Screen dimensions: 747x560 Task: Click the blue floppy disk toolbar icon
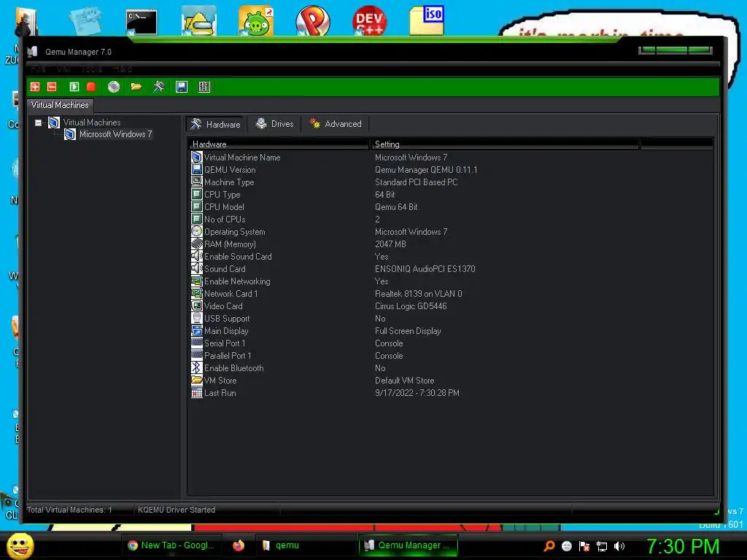tap(182, 87)
